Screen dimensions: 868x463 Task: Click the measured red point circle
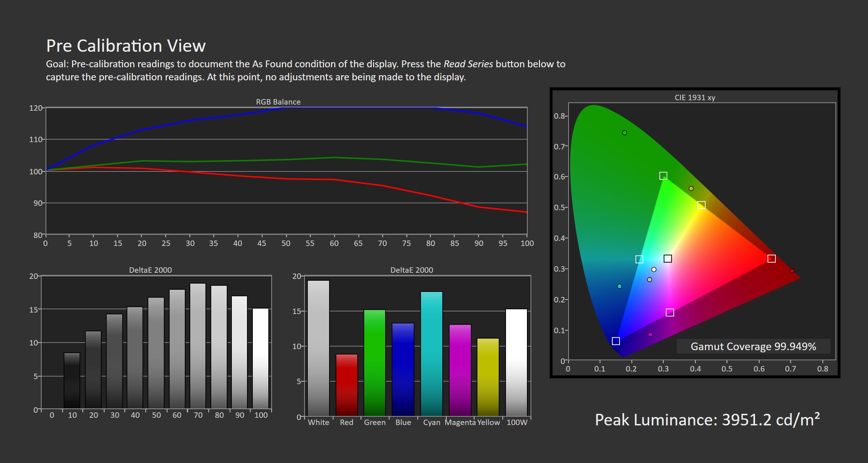tap(792, 271)
